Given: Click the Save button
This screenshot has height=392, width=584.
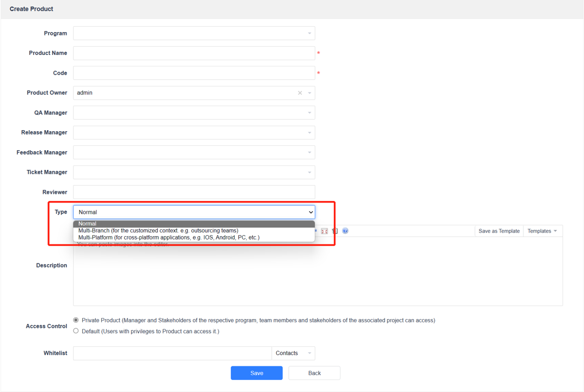Looking at the screenshot, I should click(257, 373).
